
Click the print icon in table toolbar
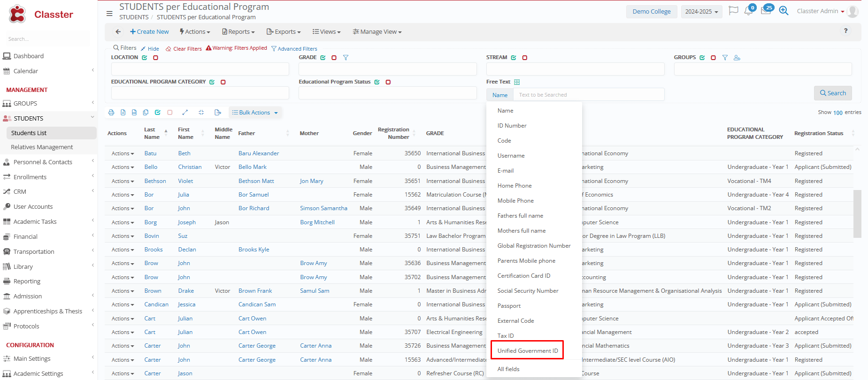111,113
